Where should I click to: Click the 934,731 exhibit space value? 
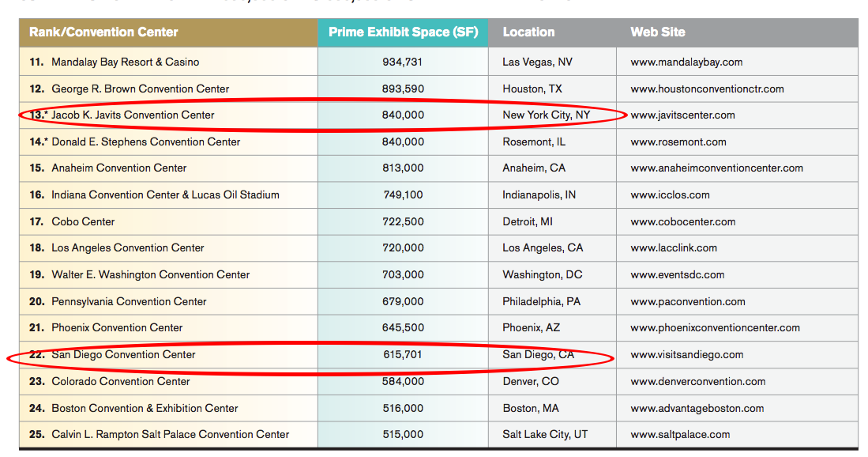[x=403, y=62]
